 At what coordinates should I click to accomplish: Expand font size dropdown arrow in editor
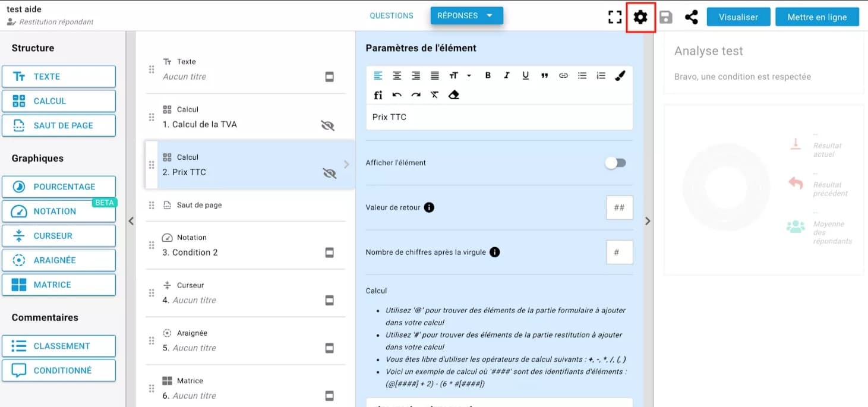(x=469, y=75)
